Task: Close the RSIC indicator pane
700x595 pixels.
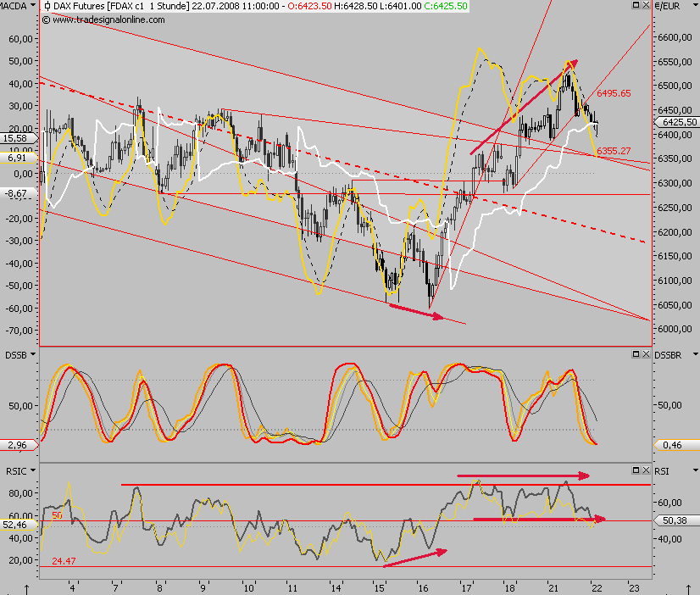Action: pyautogui.click(x=646, y=470)
